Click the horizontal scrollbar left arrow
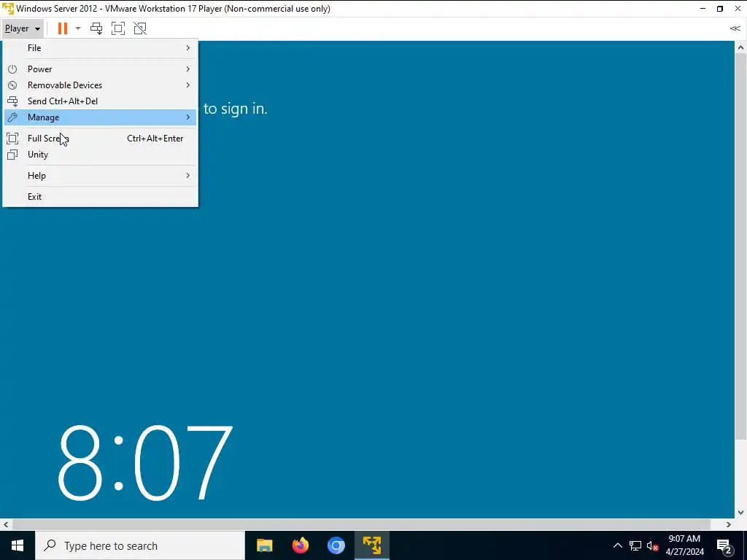The height and width of the screenshot is (560, 747). coord(6,525)
